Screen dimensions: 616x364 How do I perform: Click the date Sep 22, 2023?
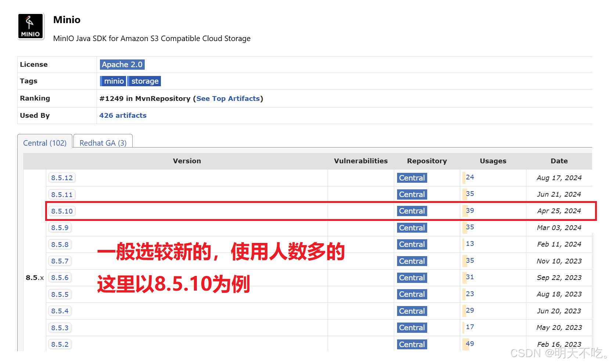tap(559, 278)
